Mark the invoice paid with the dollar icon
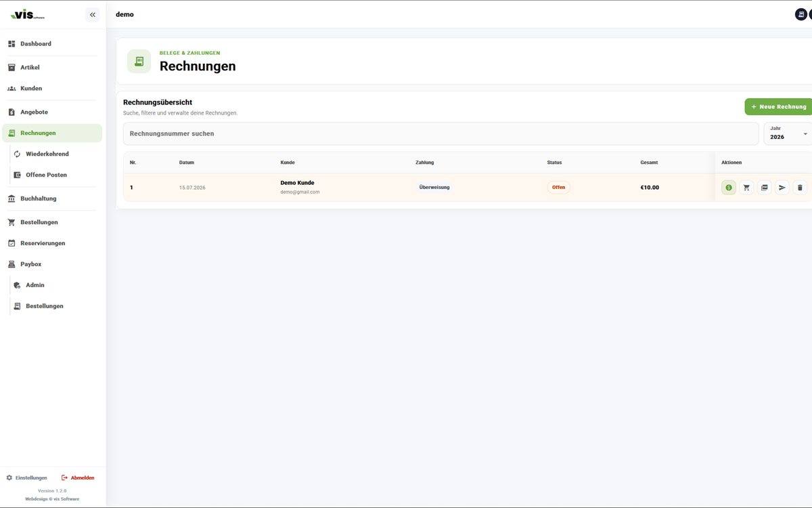Image resolution: width=812 pixels, height=508 pixels. (729, 188)
